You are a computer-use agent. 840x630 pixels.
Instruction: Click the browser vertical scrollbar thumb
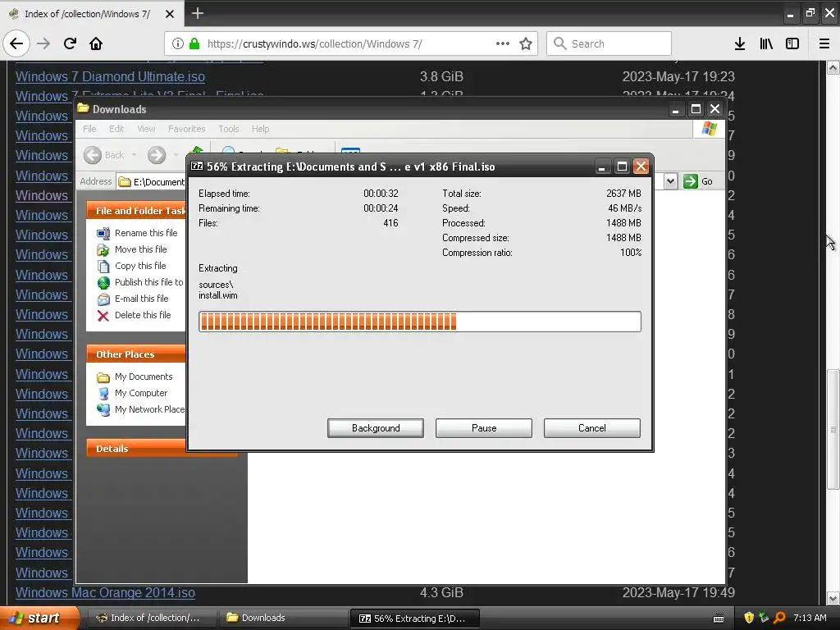[x=833, y=429]
